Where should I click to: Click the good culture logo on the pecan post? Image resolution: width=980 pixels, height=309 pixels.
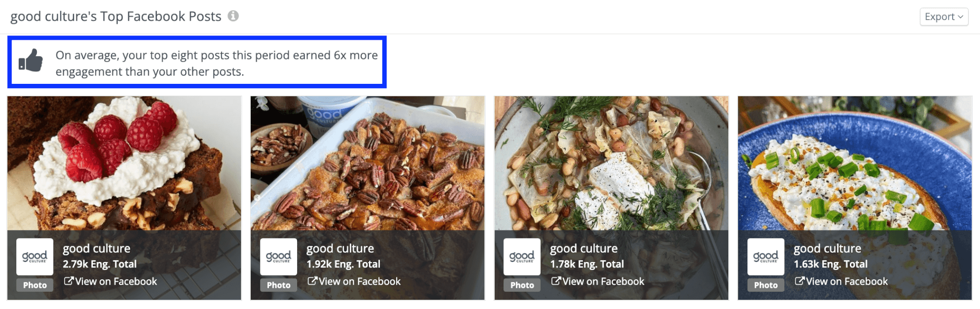point(278,257)
